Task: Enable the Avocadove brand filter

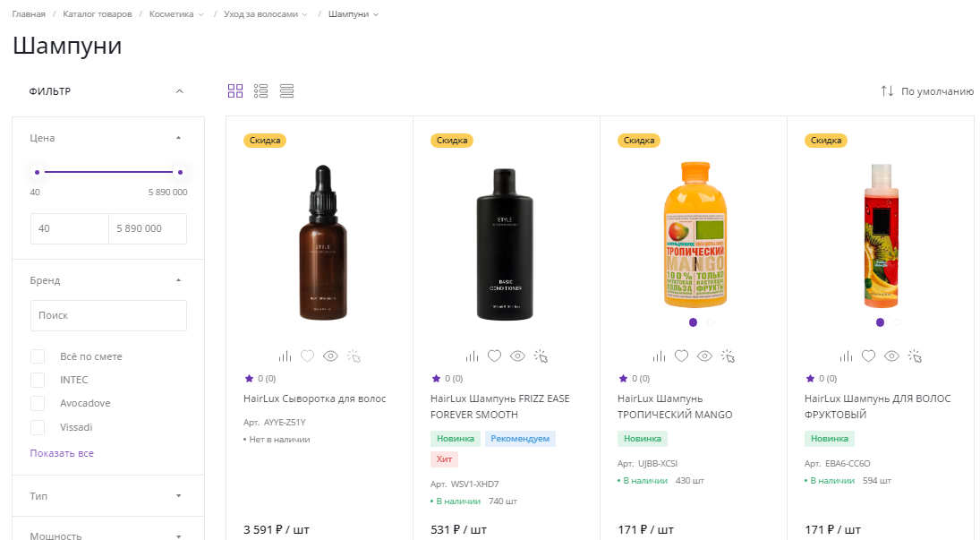Action: (x=38, y=403)
